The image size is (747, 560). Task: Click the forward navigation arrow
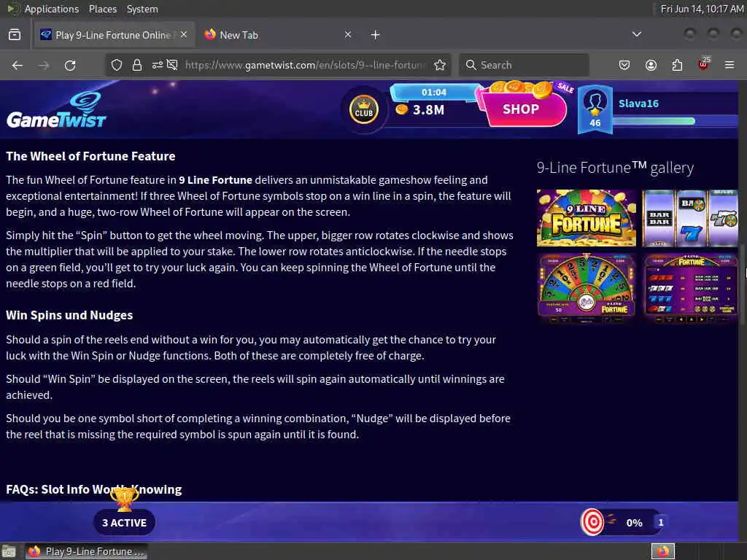tap(44, 65)
